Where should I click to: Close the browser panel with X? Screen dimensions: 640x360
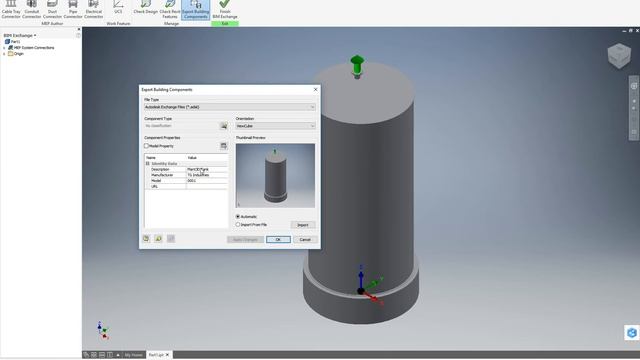tap(79, 29)
